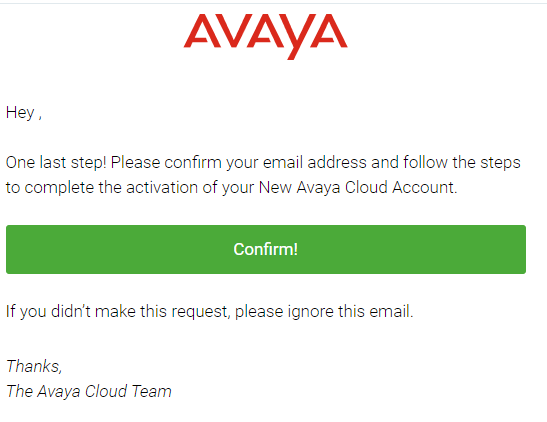Click the red Avaya logo

pos(265,36)
